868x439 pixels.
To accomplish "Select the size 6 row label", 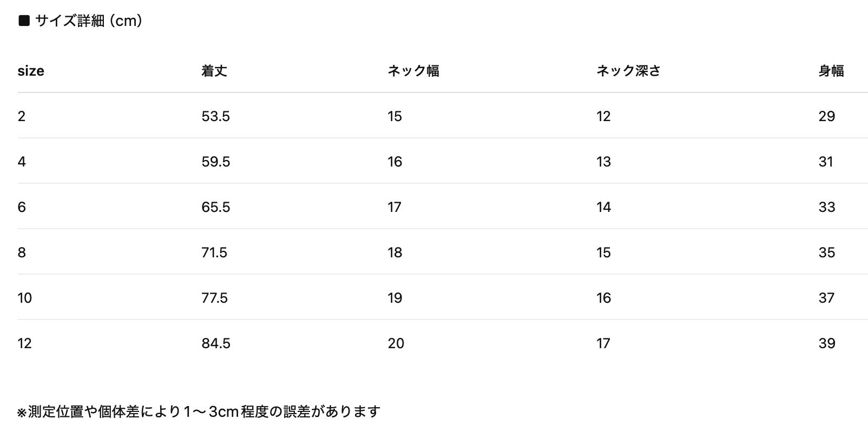I will (22, 207).
